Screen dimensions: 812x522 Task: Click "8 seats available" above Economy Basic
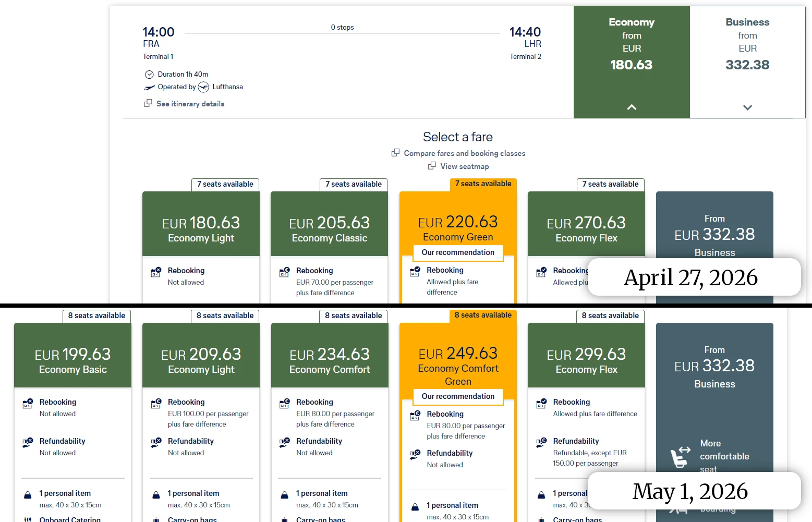coord(96,315)
